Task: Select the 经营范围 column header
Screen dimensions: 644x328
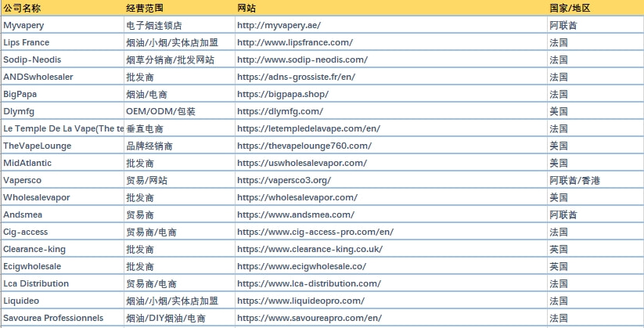Action: tap(145, 8)
